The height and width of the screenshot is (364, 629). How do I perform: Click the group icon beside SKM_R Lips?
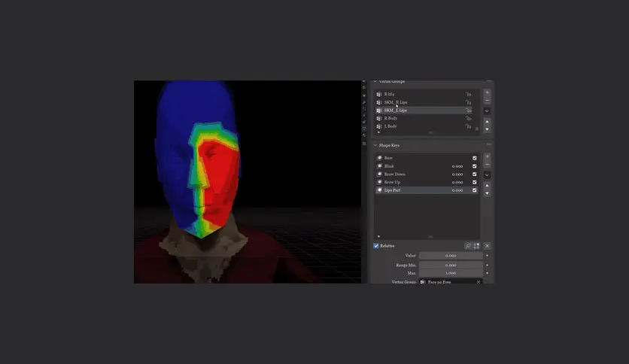(379, 102)
